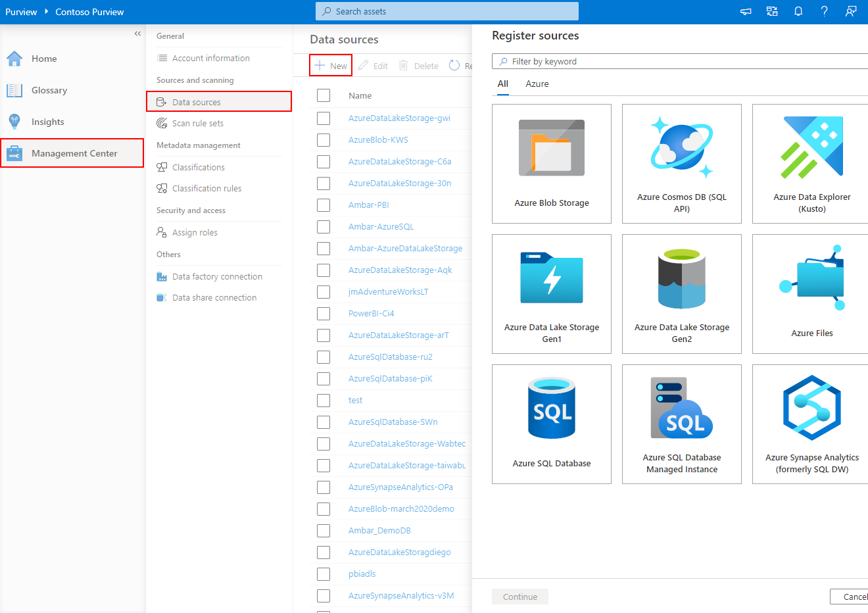Check the checkbox for the test data source
Viewport: 868px width, 613px height.
[323, 400]
